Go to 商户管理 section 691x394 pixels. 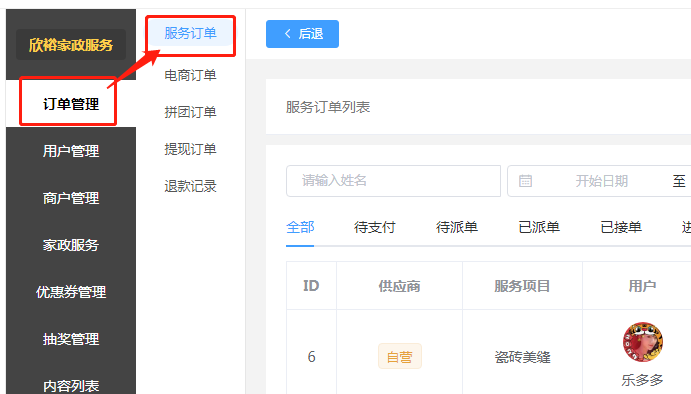point(71,198)
